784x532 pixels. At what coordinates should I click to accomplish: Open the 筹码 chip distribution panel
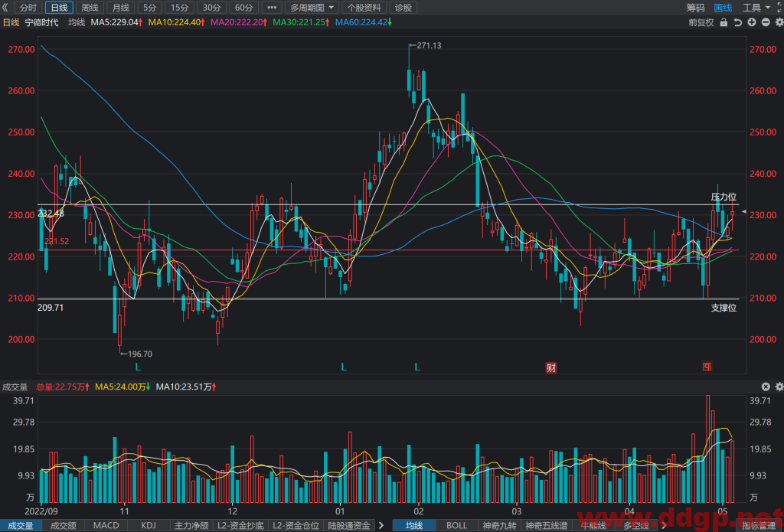pyautogui.click(x=695, y=8)
